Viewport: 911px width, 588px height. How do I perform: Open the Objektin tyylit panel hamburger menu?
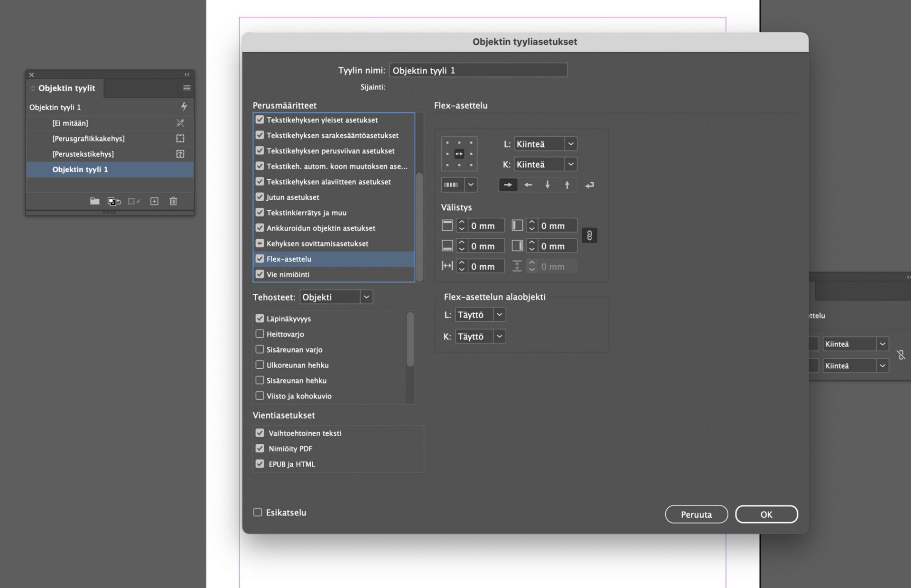pyautogui.click(x=187, y=88)
